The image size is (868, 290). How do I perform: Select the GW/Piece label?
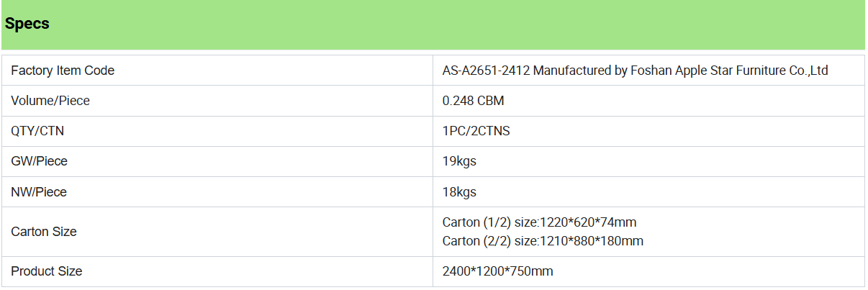40,162
